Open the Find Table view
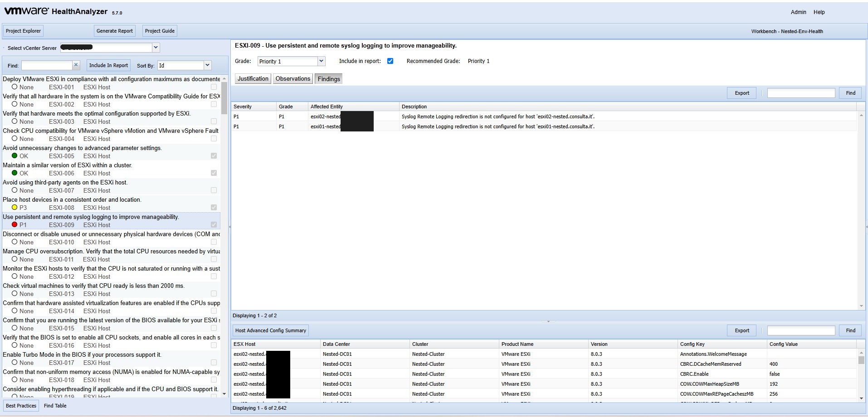The height and width of the screenshot is (417, 868). [x=55, y=406]
